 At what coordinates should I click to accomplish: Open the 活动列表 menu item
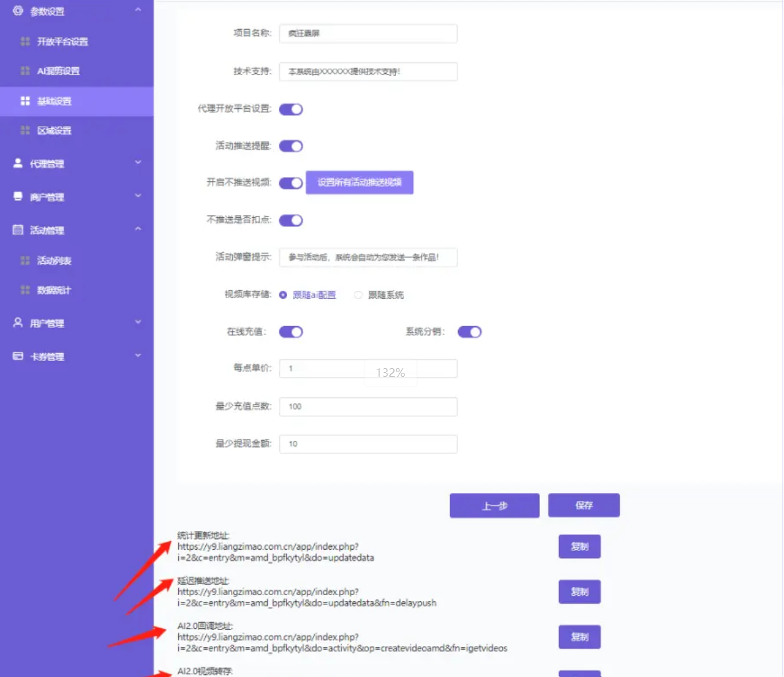tap(54, 261)
